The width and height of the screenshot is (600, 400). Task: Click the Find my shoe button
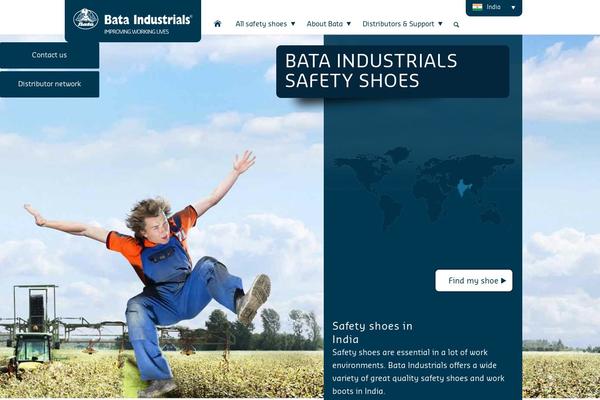point(474,281)
